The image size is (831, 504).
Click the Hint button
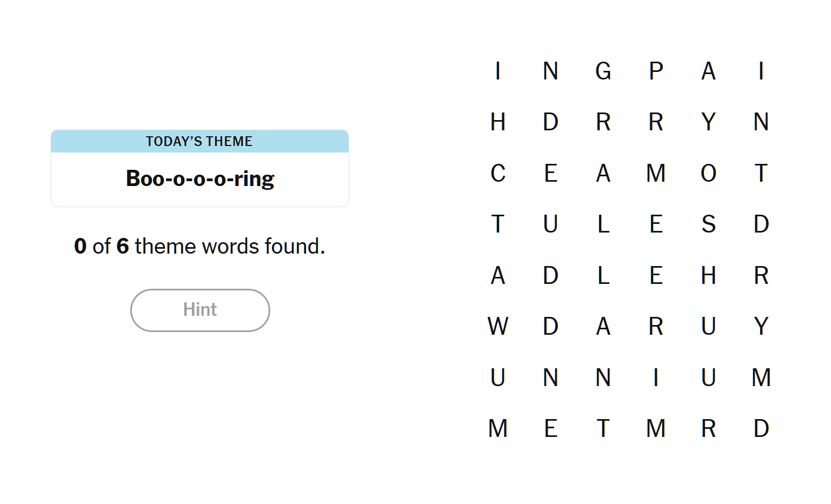[x=200, y=310]
